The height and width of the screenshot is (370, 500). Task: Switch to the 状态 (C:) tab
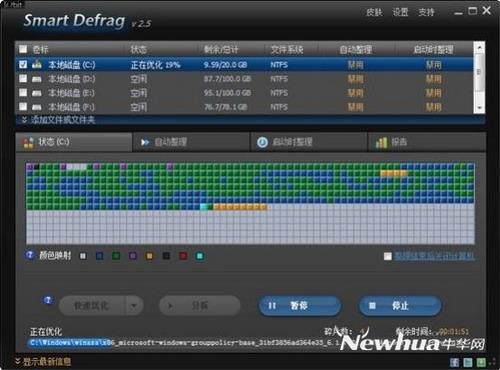[x=74, y=142]
